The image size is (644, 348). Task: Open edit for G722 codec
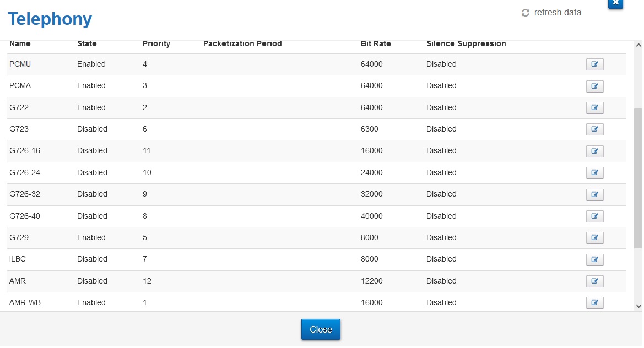point(594,108)
